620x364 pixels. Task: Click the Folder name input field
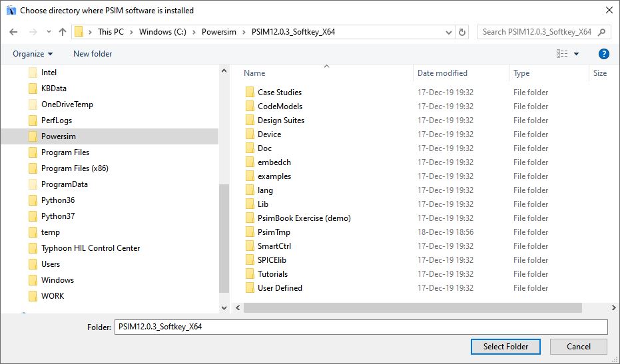(360, 327)
